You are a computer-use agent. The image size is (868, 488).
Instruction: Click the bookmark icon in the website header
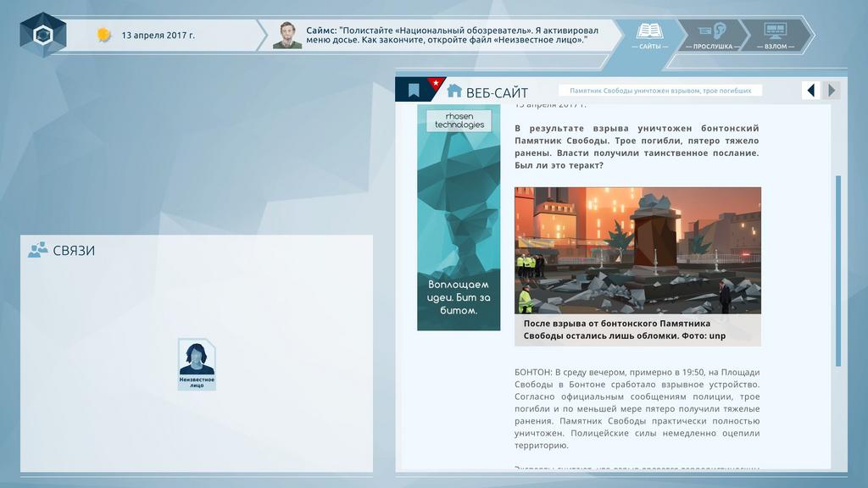click(x=414, y=90)
